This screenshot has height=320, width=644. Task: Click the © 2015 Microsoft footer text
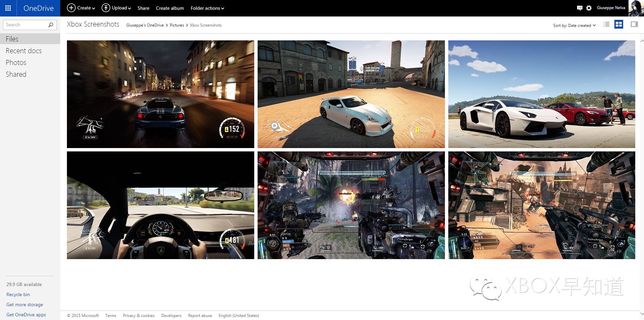83,316
